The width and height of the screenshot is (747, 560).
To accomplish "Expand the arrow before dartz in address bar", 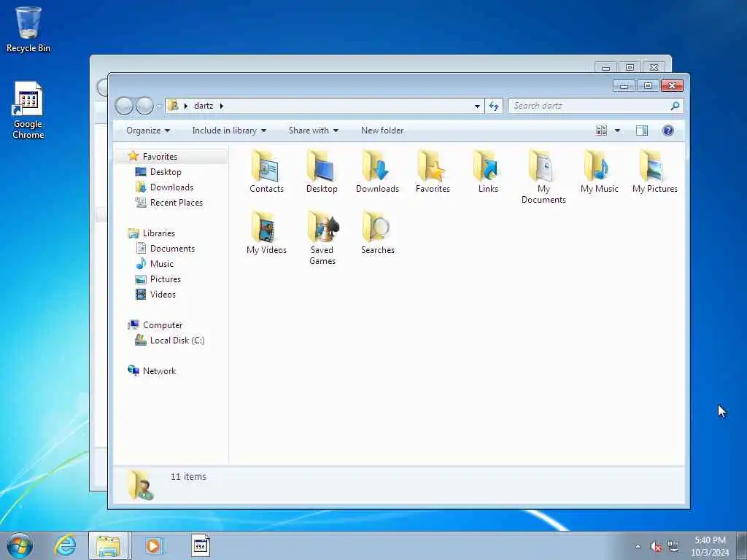I will coord(186,106).
